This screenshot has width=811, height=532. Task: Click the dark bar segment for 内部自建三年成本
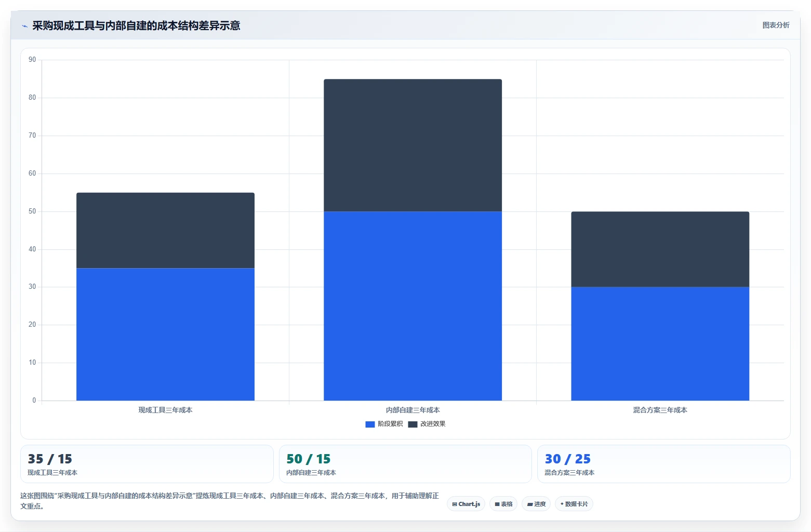pyautogui.click(x=413, y=145)
